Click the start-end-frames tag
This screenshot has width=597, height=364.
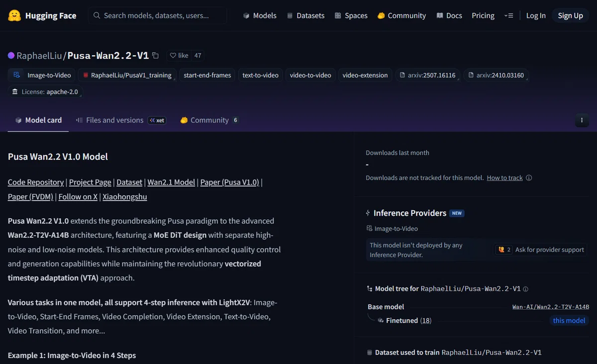pyautogui.click(x=207, y=75)
